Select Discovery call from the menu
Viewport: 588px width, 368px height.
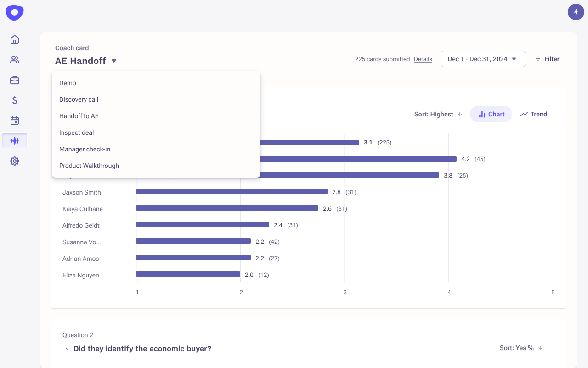[x=156, y=99]
